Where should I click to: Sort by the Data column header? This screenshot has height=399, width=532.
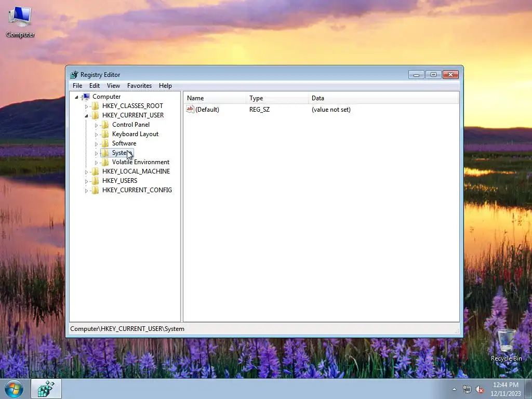(383, 98)
